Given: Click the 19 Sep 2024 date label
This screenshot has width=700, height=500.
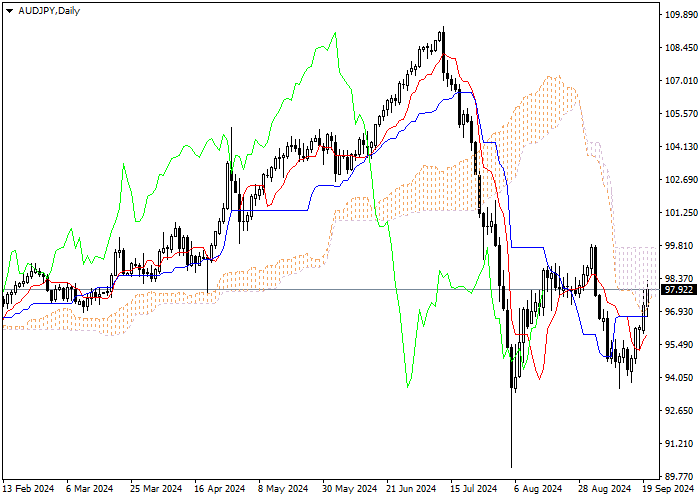Looking at the screenshot, I should [x=669, y=489].
